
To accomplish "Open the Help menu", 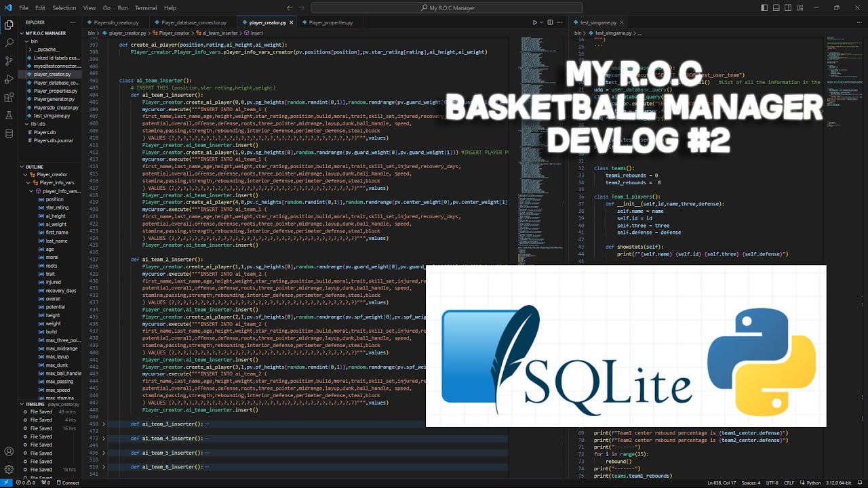I will point(170,7).
